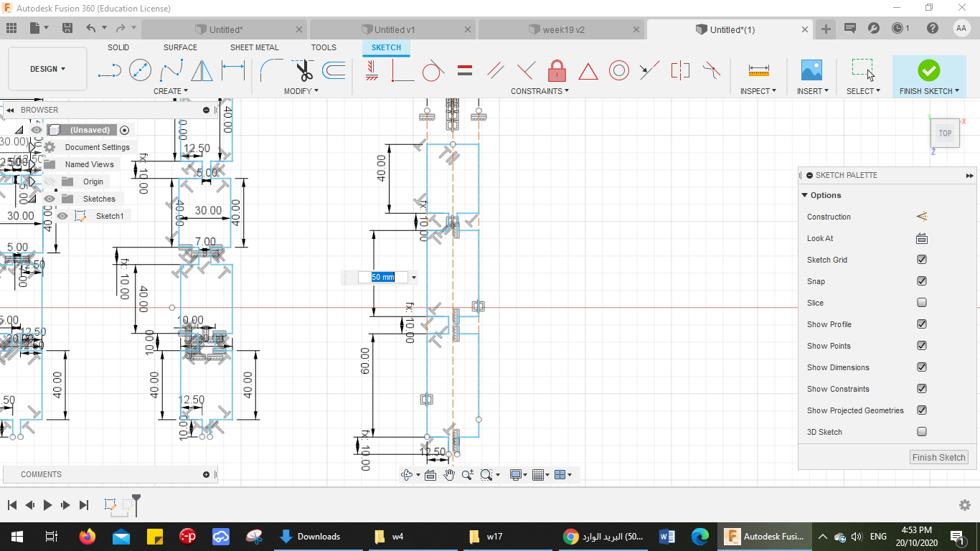
Task: Toggle the Show Projected Geometries checkbox
Action: pyautogui.click(x=922, y=410)
